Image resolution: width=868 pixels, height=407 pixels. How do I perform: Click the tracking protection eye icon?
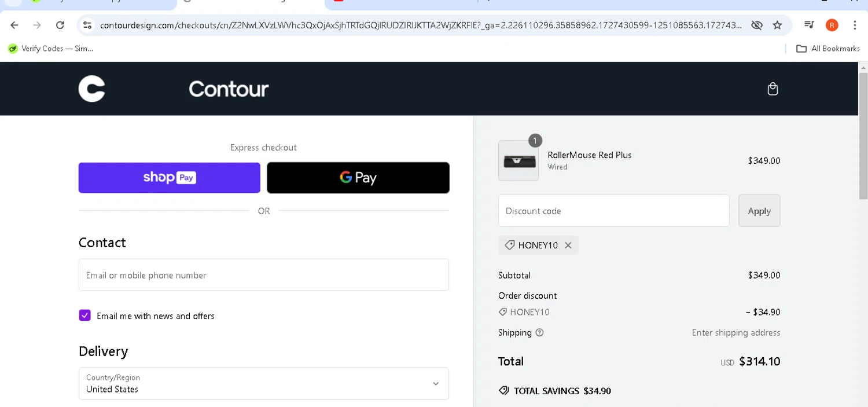tap(756, 25)
